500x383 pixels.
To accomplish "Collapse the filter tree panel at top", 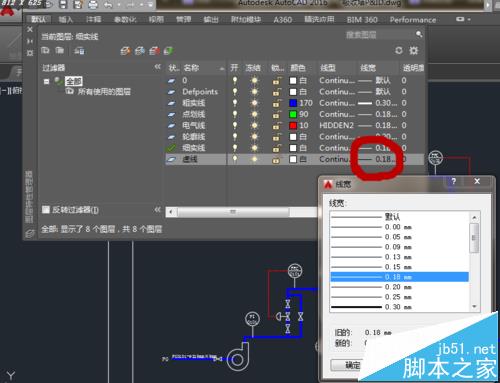I will point(157,67).
